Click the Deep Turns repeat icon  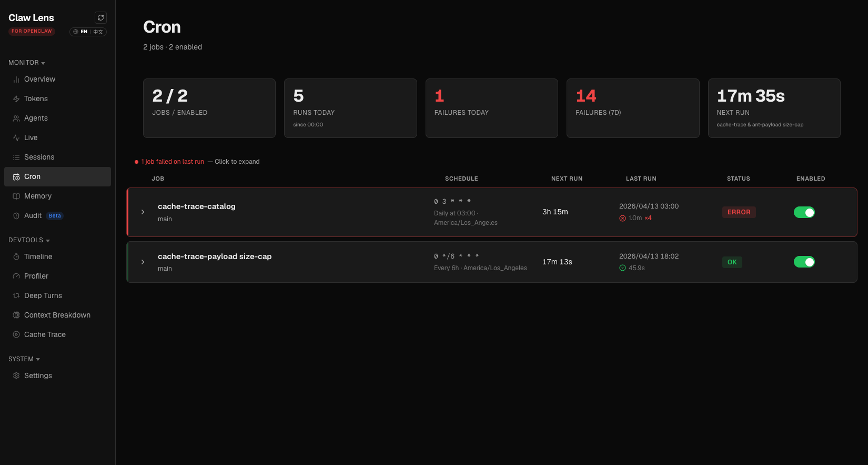pyautogui.click(x=16, y=296)
